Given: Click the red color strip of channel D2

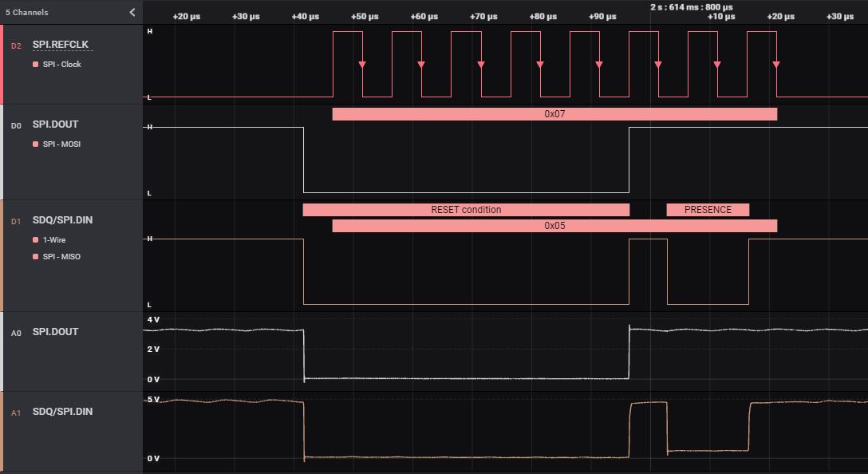Looking at the screenshot, I should point(2,64).
